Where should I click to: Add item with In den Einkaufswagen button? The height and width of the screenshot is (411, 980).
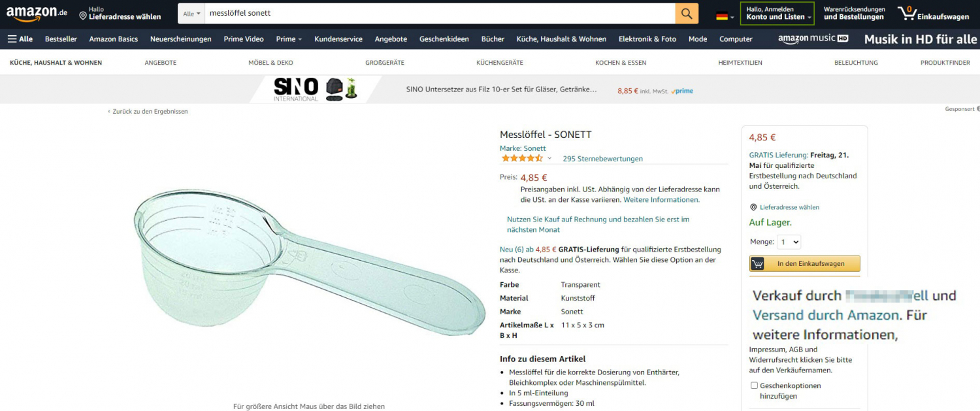805,264
